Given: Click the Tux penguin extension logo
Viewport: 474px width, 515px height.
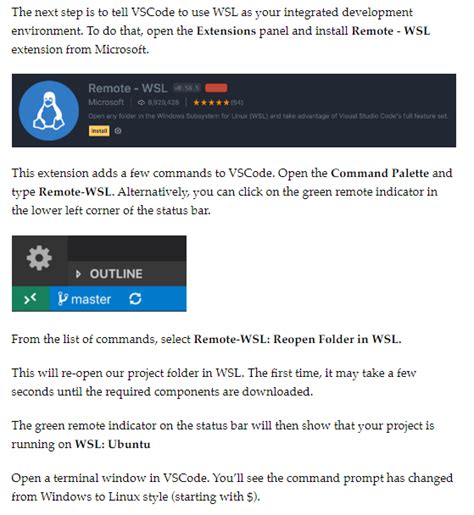Looking at the screenshot, I should pos(49,110).
